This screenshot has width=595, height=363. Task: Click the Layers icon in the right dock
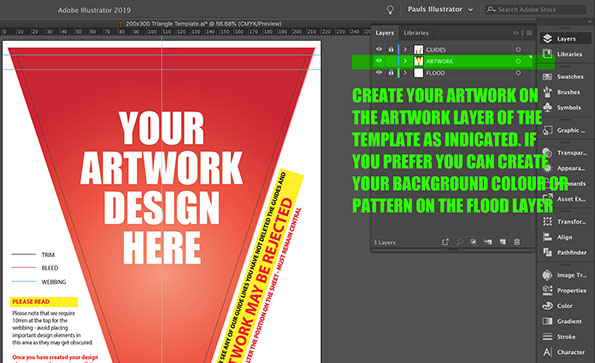[x=547, y=38]
